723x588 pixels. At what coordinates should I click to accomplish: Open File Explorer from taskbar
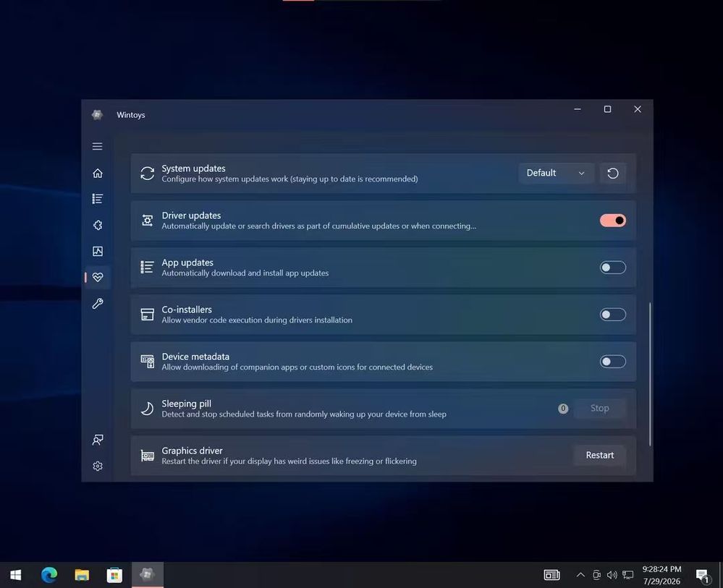(82, 575)
